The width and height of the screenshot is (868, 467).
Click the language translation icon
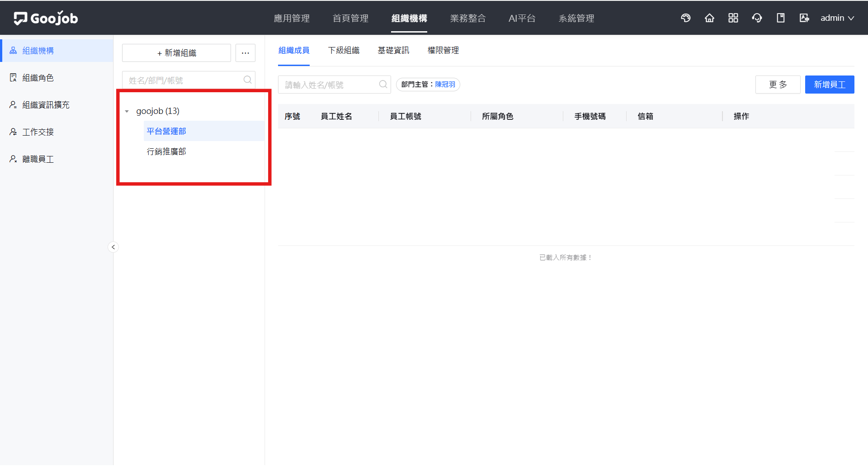coord(804,18)
